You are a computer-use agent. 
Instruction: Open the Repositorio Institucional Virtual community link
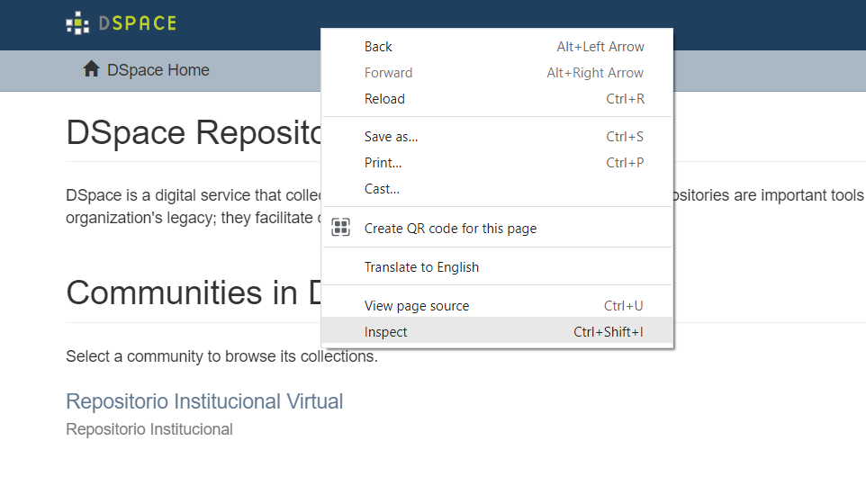tap(204, 401)
